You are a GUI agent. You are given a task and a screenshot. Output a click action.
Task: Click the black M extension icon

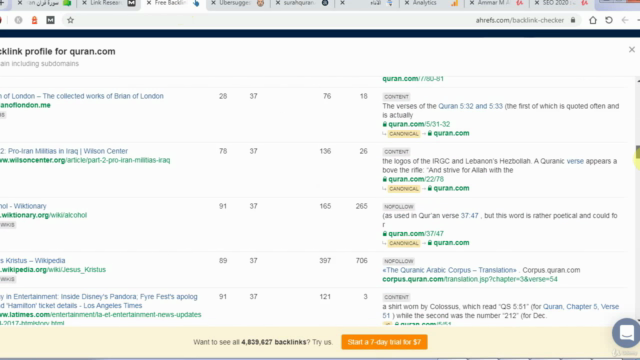coord(50,20)
